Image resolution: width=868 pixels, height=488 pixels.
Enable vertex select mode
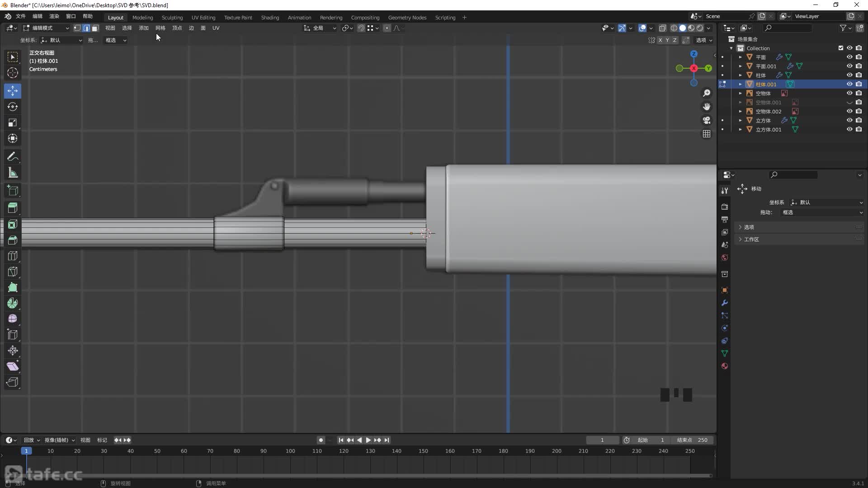[77, 28]
